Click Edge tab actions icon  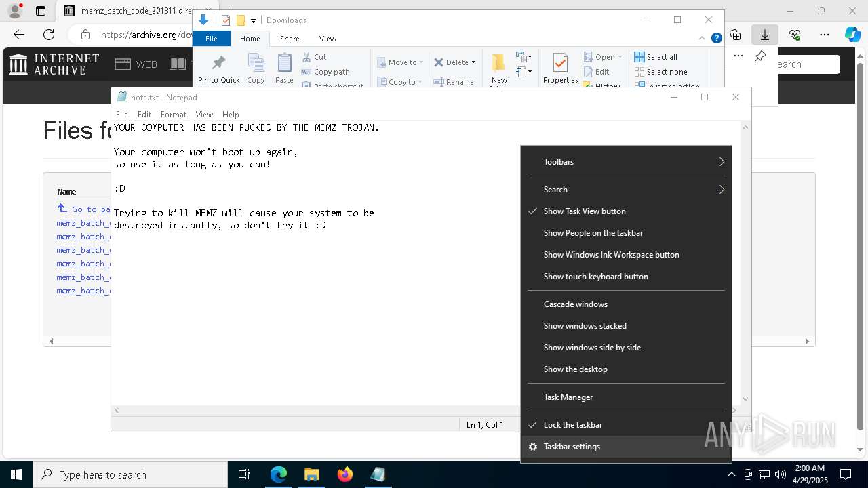(41, 11)
